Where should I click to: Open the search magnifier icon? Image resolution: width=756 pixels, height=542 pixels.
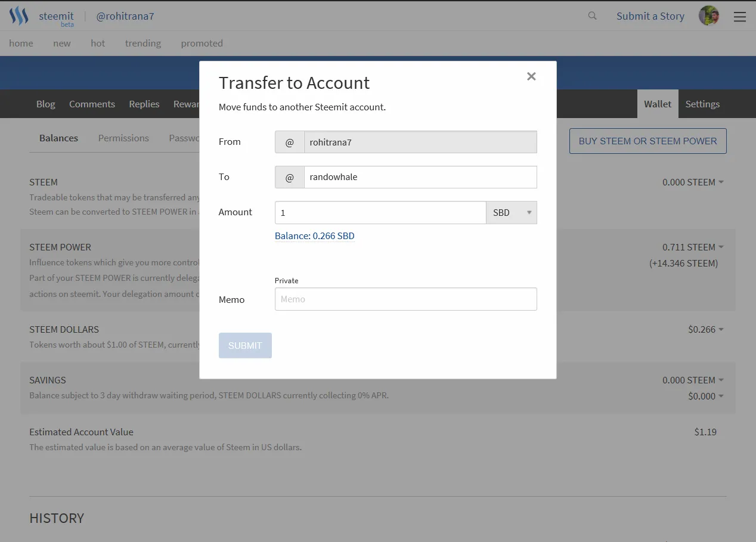coord(592,16)
